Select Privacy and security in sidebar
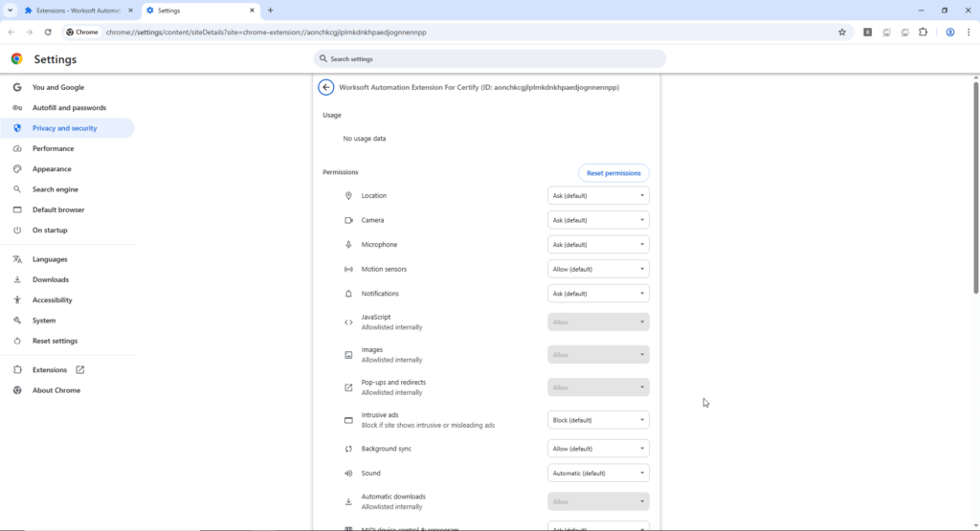980x531 pixels. click(x=68, y=128)
